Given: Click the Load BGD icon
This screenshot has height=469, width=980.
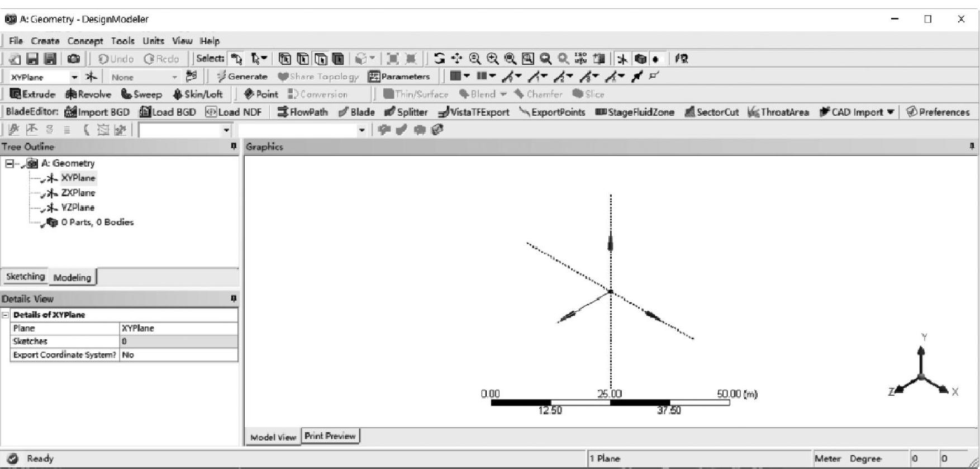Looking at the screenshot, I should point(145,112).
